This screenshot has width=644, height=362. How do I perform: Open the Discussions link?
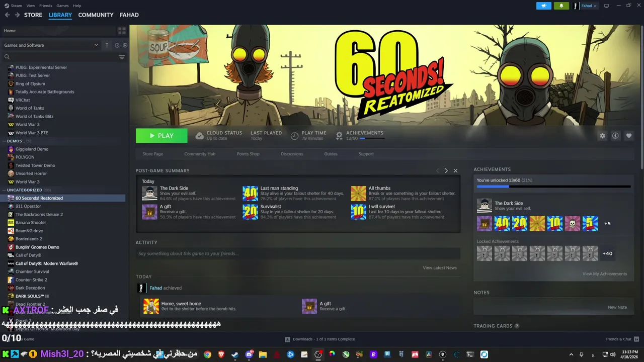coord(292,154)
